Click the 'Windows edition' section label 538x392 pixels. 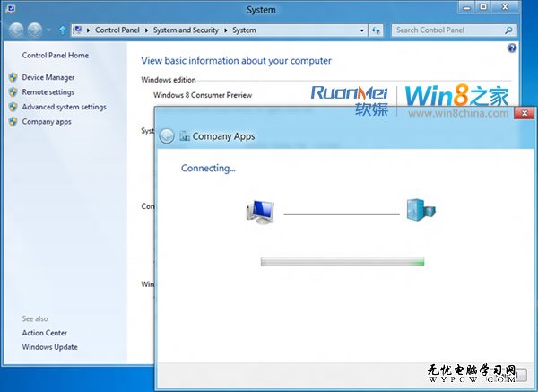coord(169,80)
